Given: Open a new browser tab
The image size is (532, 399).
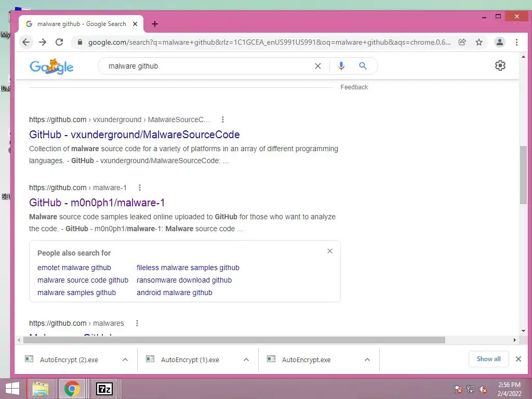Looking at the screenshot, I should 155,24.
